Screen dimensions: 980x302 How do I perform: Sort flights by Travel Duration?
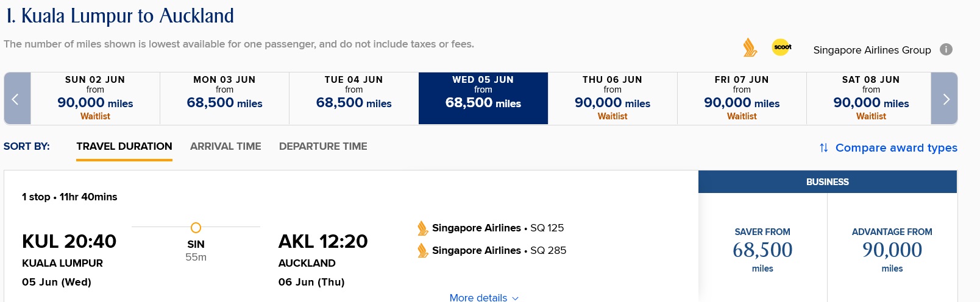124,146
